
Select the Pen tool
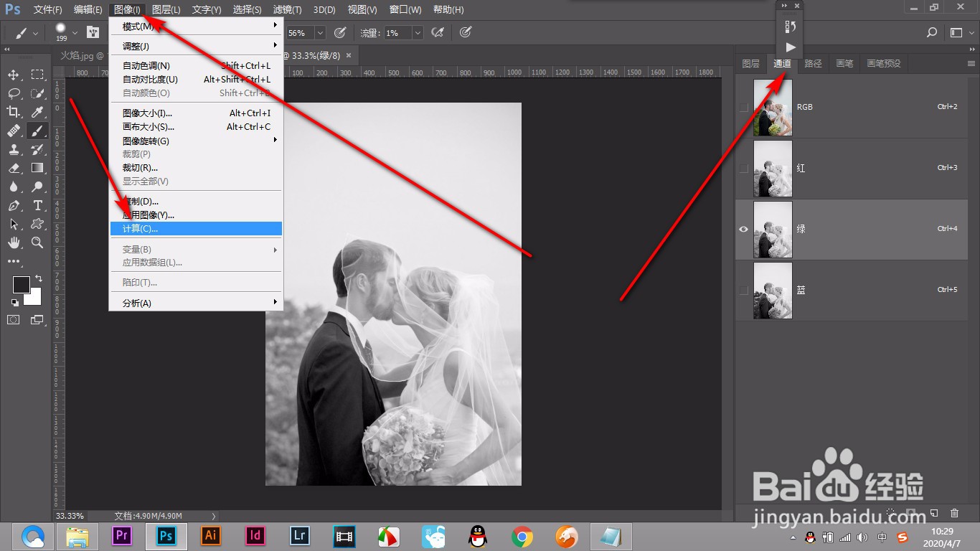coord(14,205)
